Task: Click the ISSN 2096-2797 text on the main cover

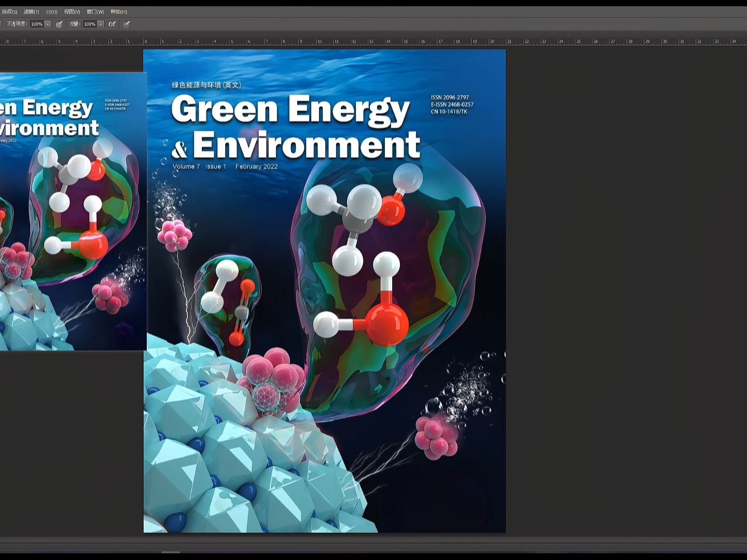Action: (450, 97)
